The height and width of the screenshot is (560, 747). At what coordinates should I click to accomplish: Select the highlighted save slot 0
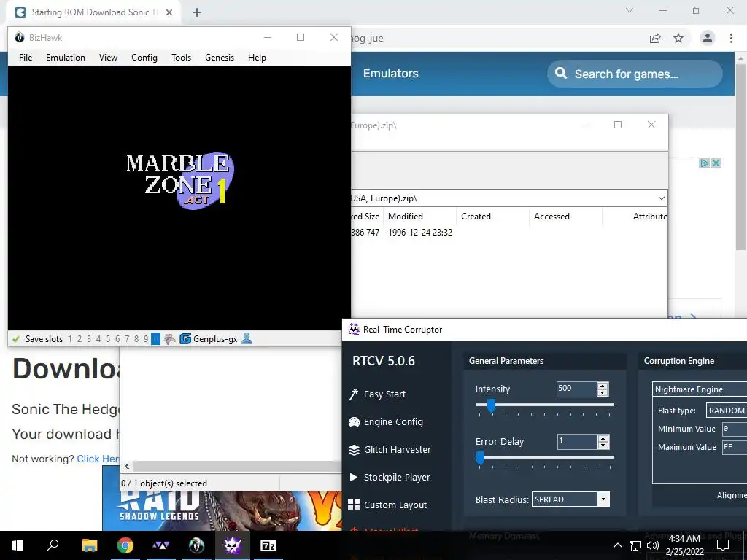(156, 339)
